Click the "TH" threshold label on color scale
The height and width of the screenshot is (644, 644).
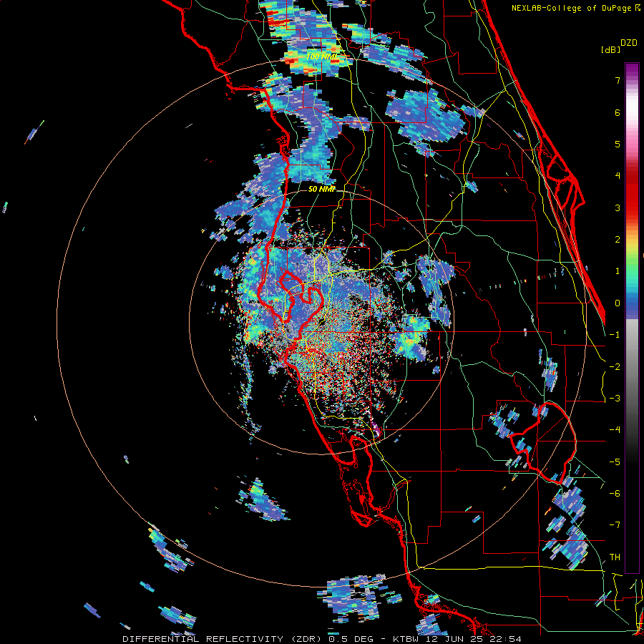615,557
